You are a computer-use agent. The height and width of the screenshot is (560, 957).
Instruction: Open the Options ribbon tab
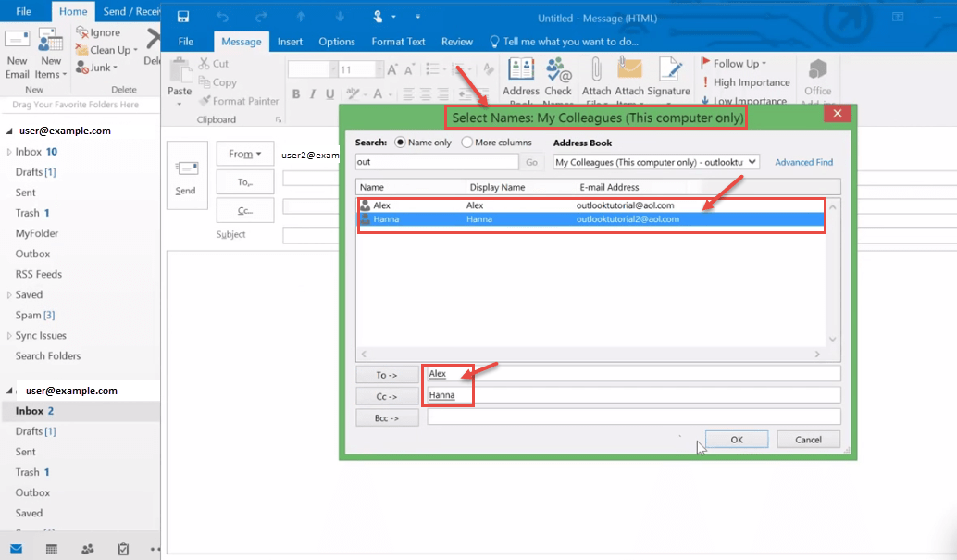336,41
